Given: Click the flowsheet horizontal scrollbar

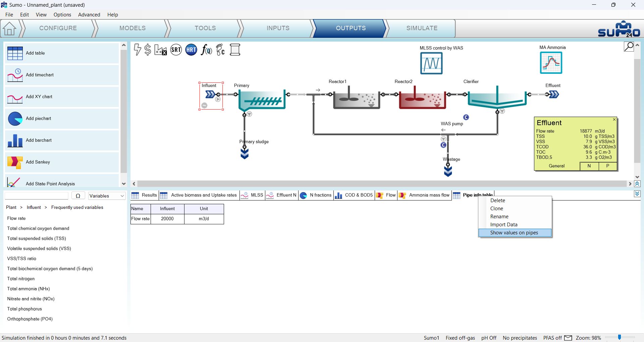Looking at the screenshot, I should click(382, 184).
